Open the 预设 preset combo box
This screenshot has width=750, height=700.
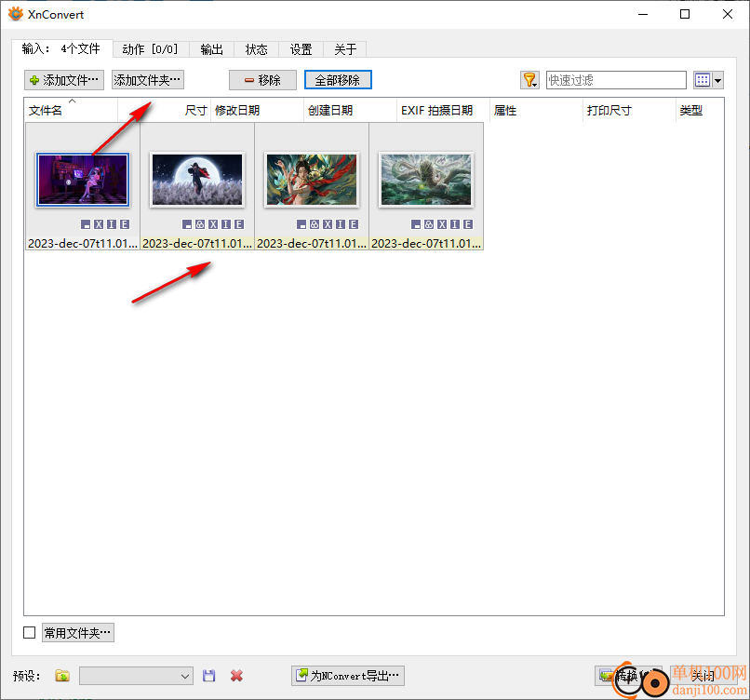(136, 676)
